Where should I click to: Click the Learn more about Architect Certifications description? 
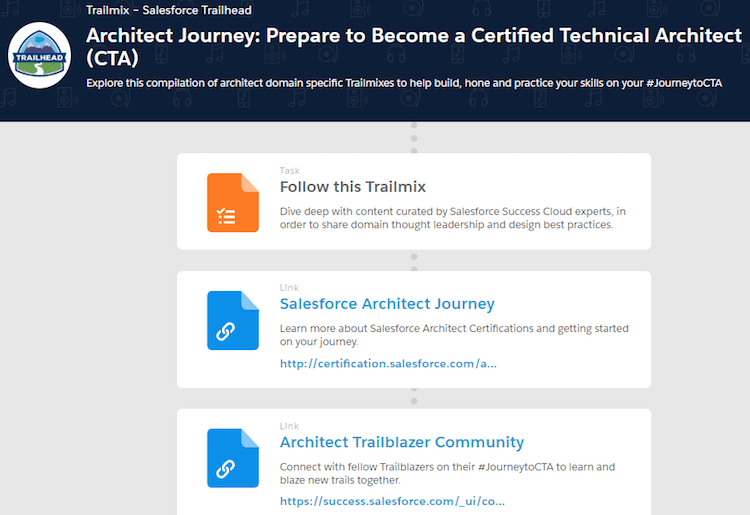[454, 335]
